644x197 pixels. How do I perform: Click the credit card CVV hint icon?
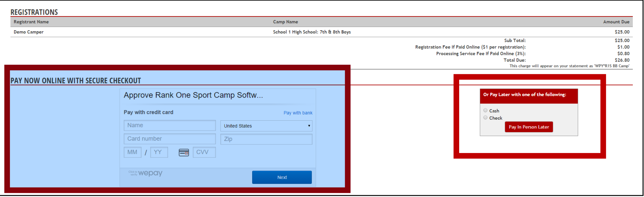point(184,152)
